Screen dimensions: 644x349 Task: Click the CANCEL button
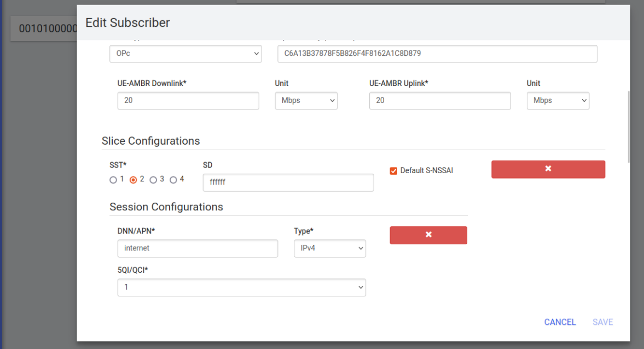560,322
